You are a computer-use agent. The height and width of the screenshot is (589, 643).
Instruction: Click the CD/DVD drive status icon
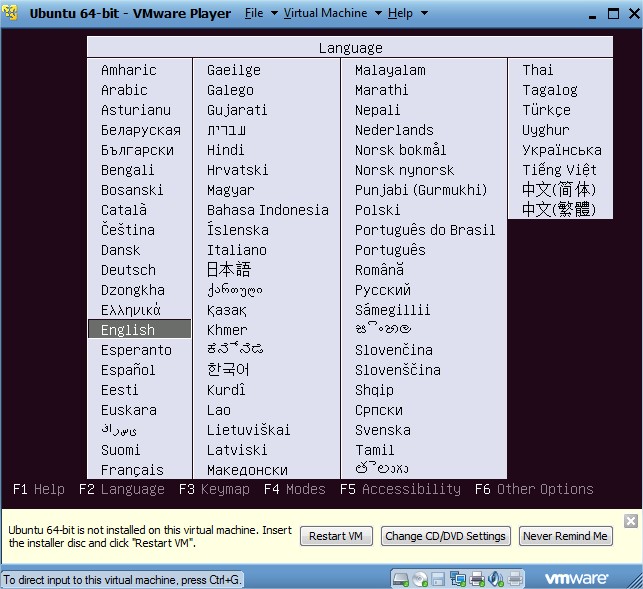click(x=420, y=579)
